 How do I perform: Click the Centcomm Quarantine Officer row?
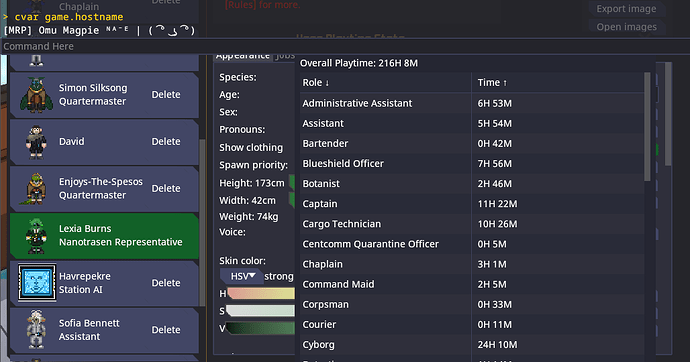472,244
